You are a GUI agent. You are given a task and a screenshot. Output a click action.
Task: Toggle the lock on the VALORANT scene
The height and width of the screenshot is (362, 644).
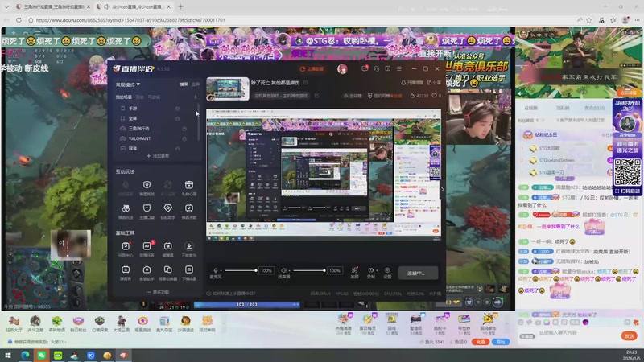click(x=184, y=138)
